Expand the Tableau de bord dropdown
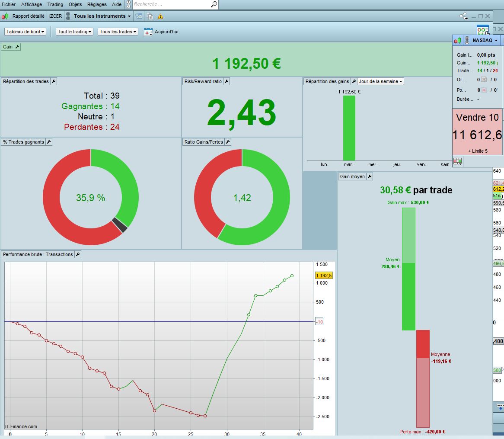The image size is (504, 439). click(x=25, y=32)
